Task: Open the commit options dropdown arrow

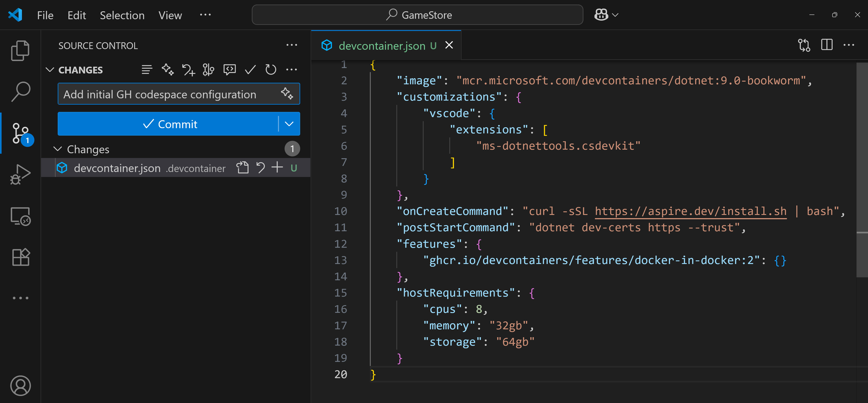Action: click(289, 124)
